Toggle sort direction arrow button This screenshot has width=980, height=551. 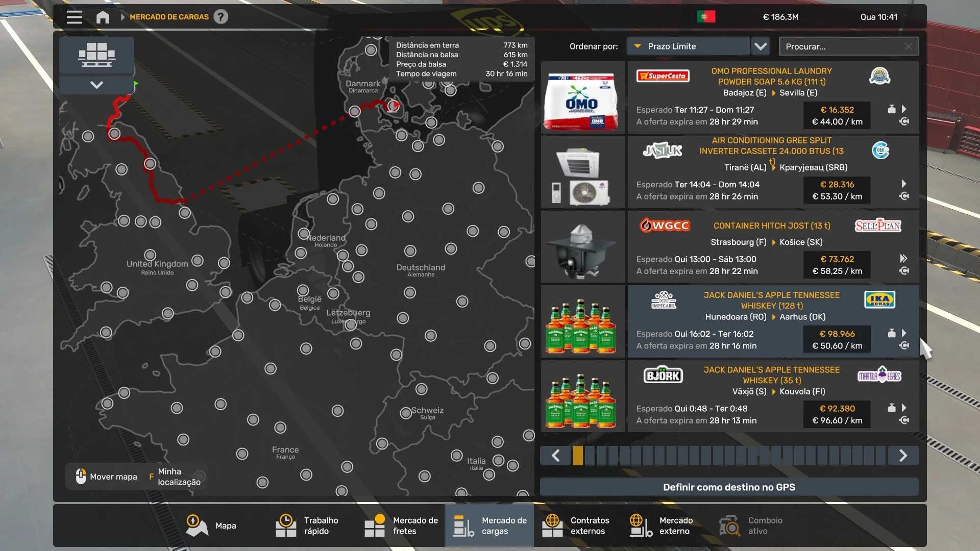[x=761, y=46]
